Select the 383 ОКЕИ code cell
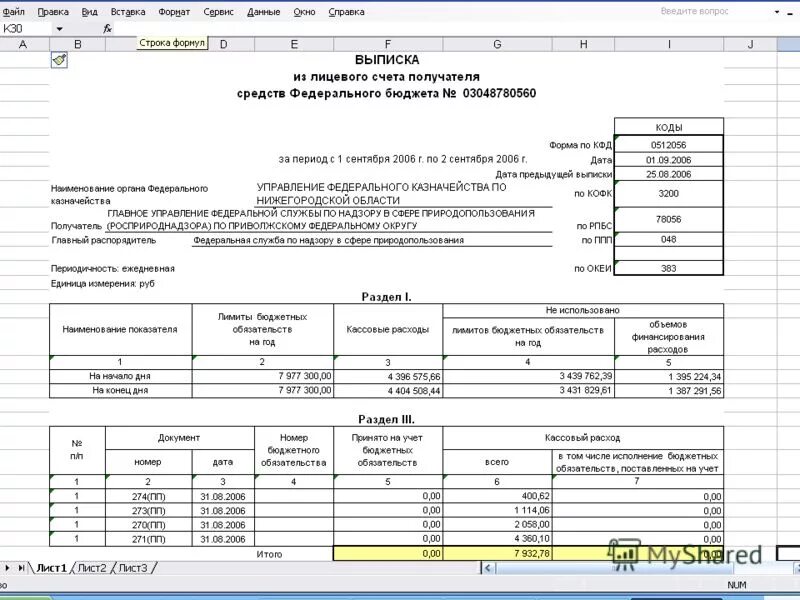This screenshot has width=800, height=600. 668,268
